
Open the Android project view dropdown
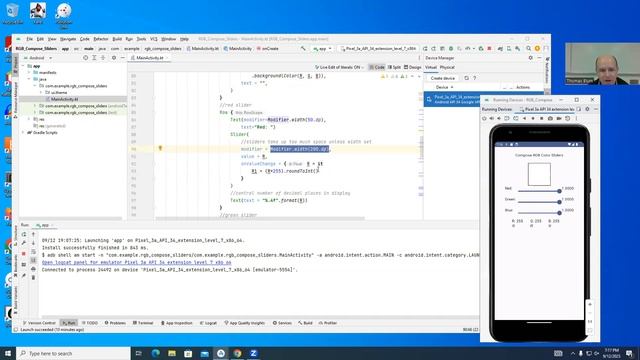(38, 58)
